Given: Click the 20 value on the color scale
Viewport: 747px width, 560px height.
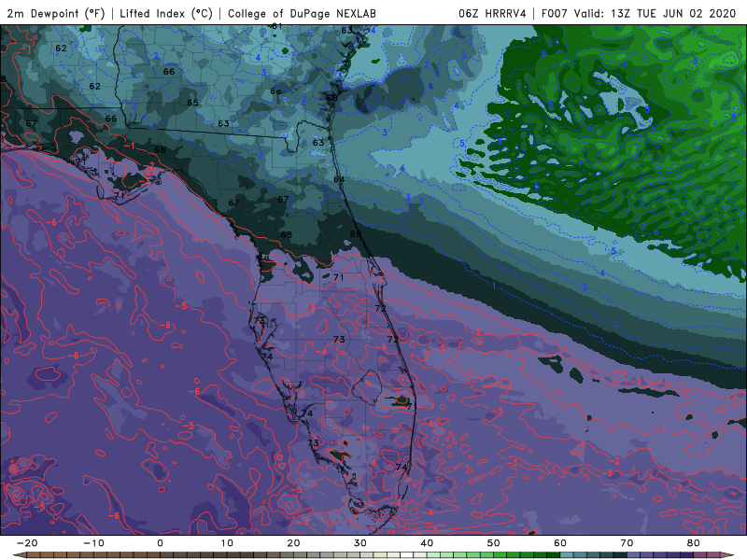Looking at the screenshot, I should point(293,543).
